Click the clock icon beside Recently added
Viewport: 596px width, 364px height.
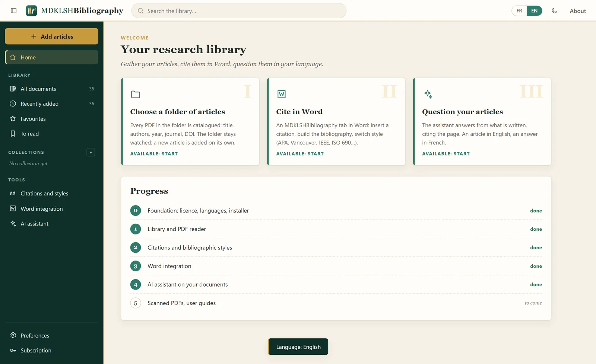[x=13, y=103]
